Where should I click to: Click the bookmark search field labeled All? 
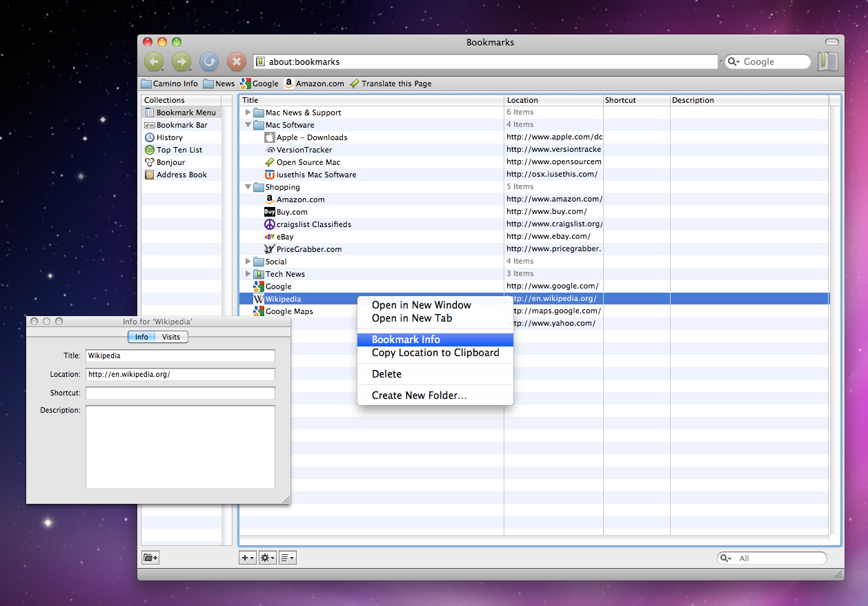772,558
